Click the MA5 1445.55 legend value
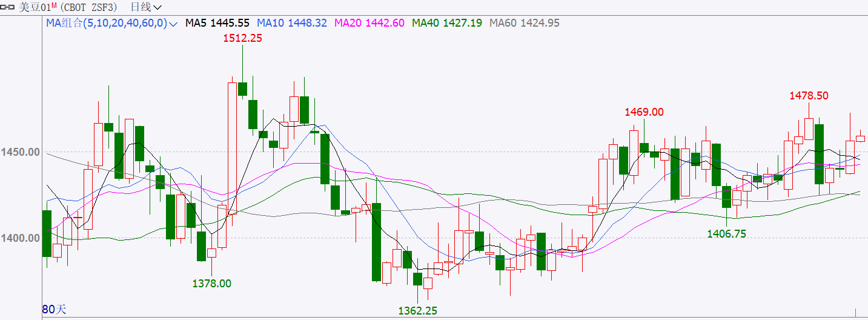The width and height of the screenshot is (868, 320). tap(217, 23)
